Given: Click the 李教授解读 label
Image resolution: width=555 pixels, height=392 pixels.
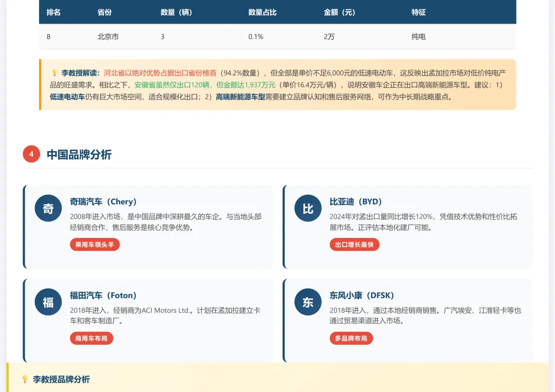Looking at the screenshot, I should click(x=81, y=73).
